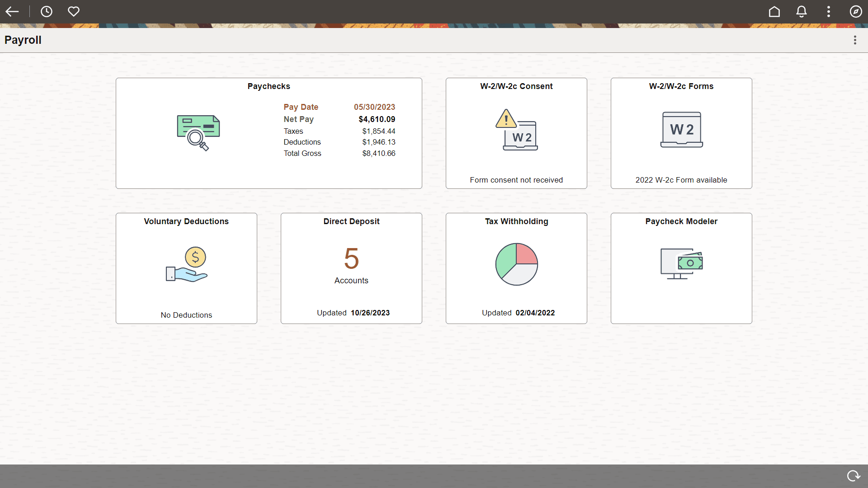Launch the Paycheck Modeler

tap(681, 268)
